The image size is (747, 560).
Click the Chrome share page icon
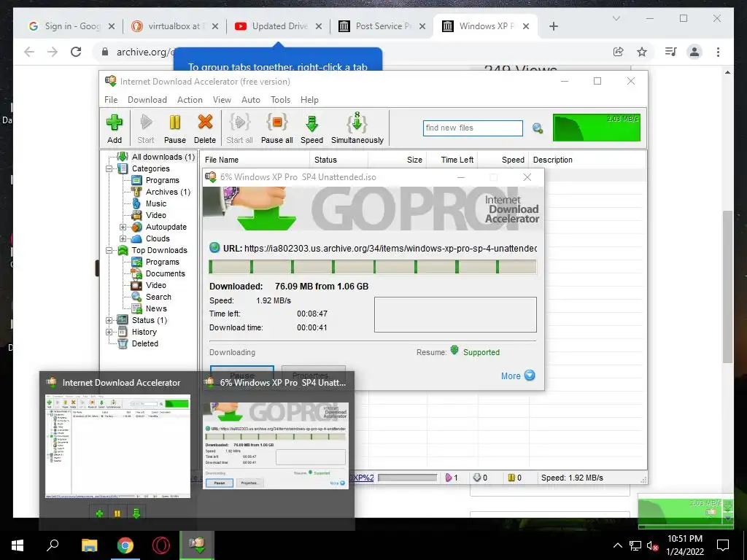(619, 52)
